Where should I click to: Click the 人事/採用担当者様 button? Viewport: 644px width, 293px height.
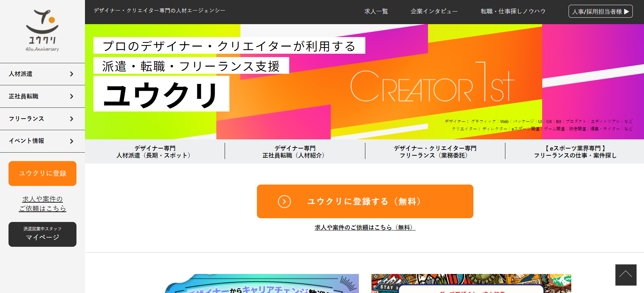click(600, 12)
